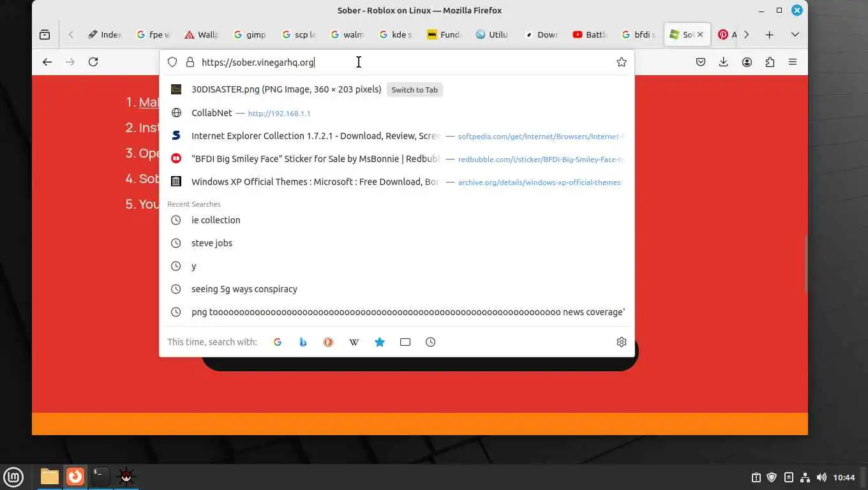The height and width of the screenshot is (490, 868).
Task: Search bookmarks with the star icon
Action: 380,342
